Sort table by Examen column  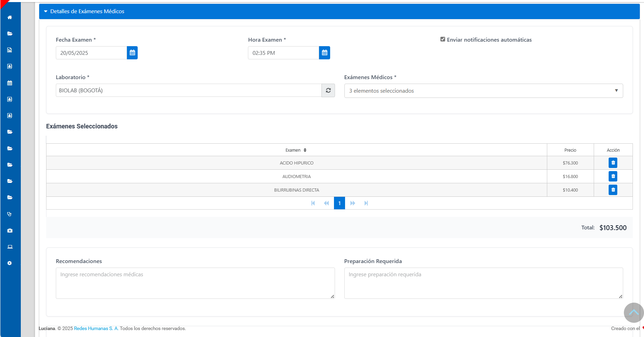click(x=296, y=150)
